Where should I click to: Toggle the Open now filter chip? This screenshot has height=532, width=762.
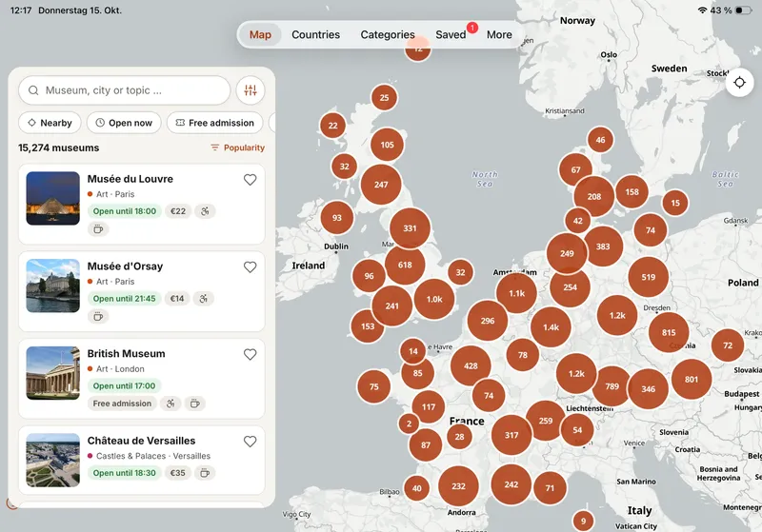pyautogui.click(x=124, y=123)
